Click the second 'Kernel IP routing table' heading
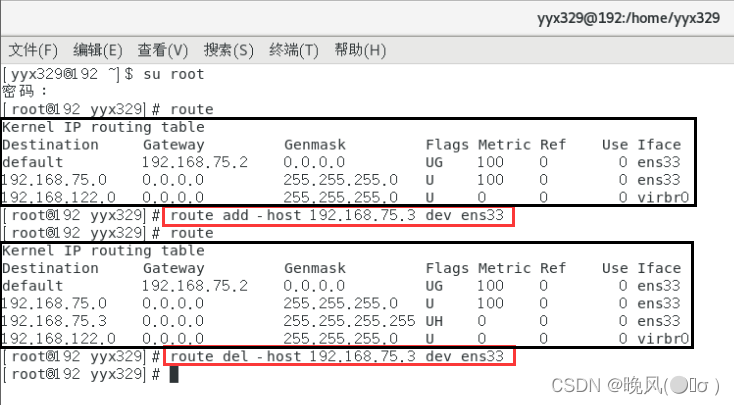This screenshot has width=734, height=405. pyautogui.click(x=103, y=250)
